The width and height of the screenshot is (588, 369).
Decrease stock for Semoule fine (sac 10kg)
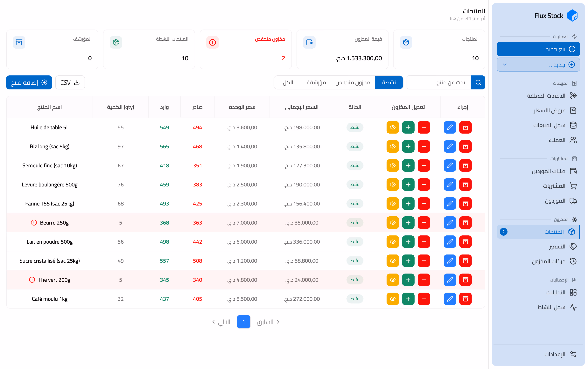click(424, 165)
